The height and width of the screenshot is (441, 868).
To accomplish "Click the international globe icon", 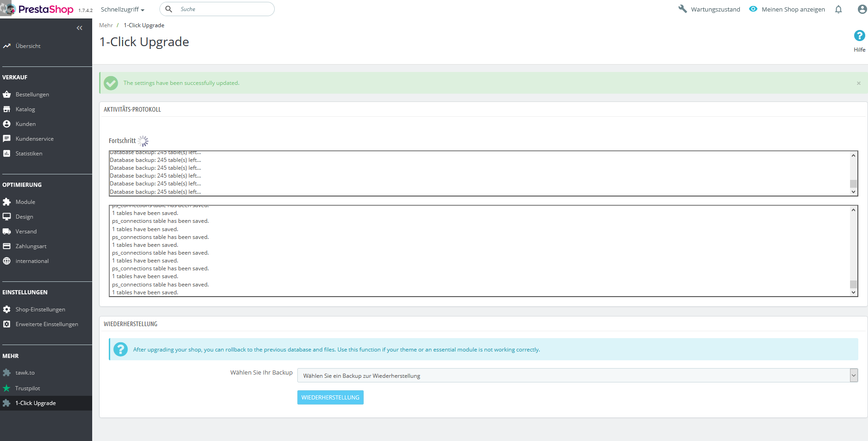I will coord(7,261).
